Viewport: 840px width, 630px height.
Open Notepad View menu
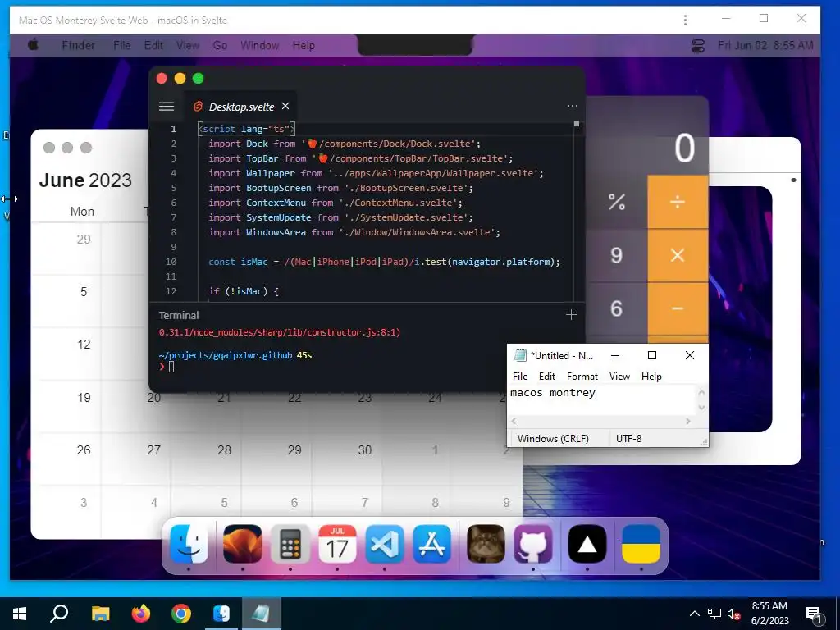point(619,376)
